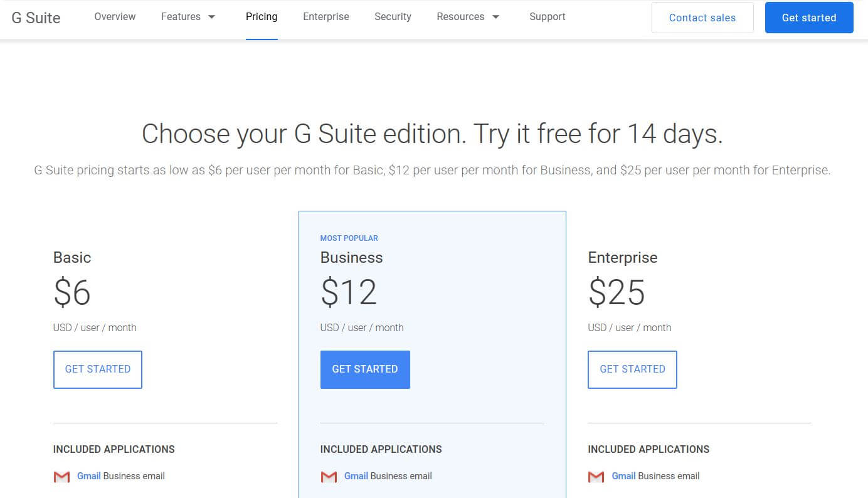Open the Overview page
The image size is (868, 498).
[115, 17]
